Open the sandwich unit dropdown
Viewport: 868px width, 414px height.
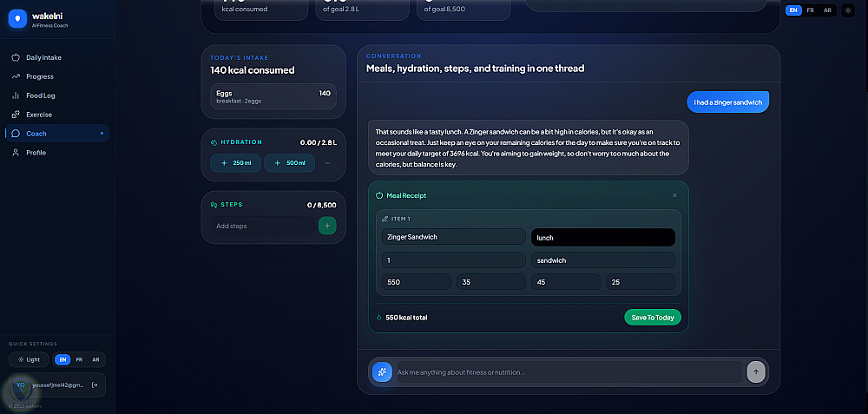tap(602, 260)
